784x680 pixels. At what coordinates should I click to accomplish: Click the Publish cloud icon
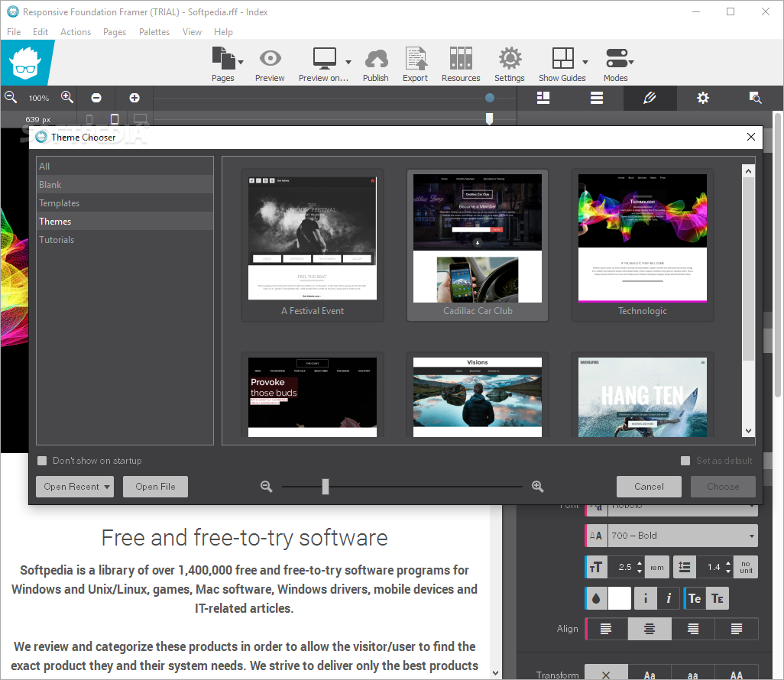(376, 59)
